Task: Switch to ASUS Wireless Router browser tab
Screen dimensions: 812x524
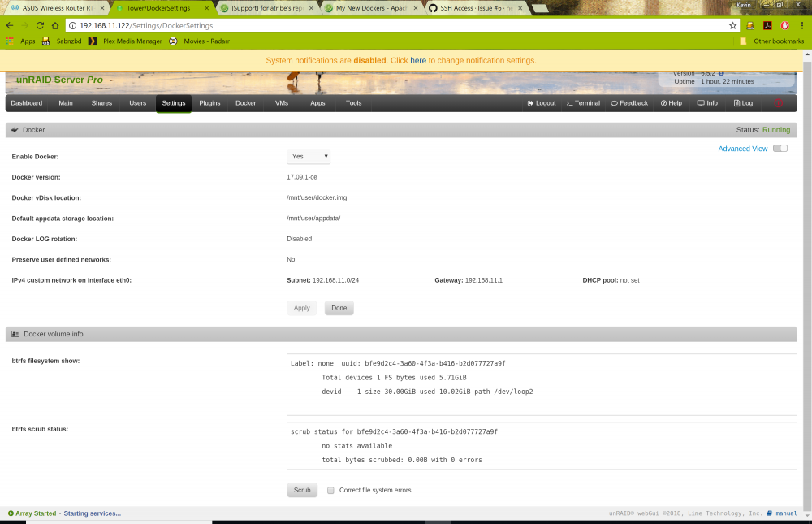Action: click(57, 8)
